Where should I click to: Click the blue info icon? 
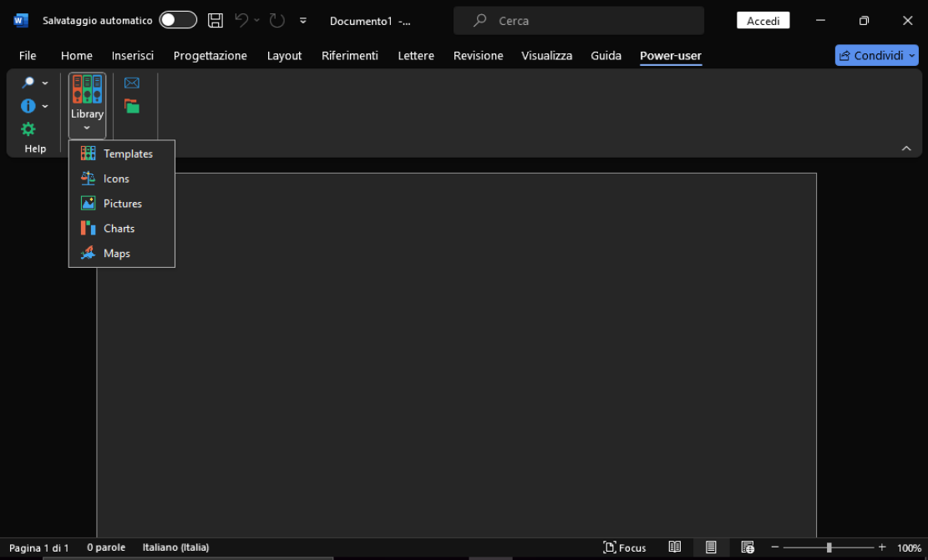[x=28, y=106]
